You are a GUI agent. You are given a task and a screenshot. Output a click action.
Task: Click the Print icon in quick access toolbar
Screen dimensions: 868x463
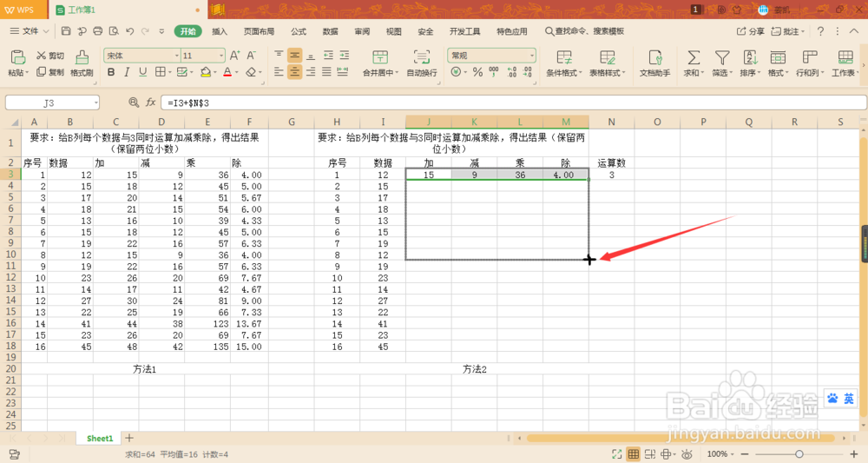(x=97, y=31)
